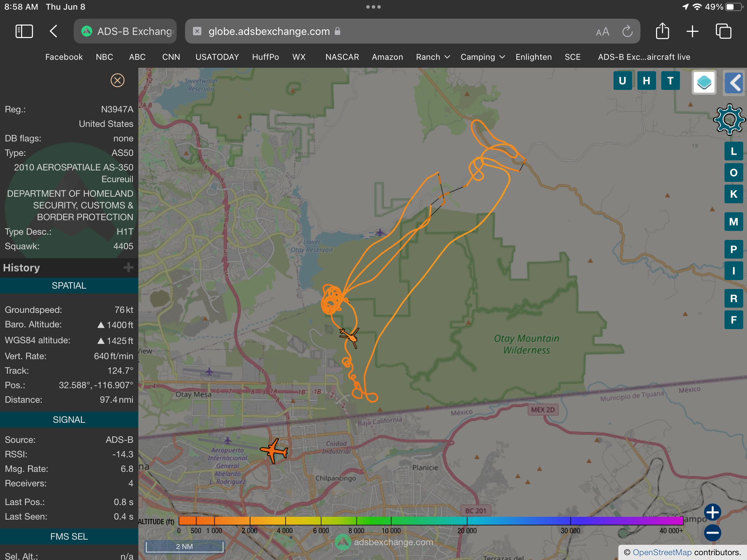
Task: Show all open tabs overview
Action: (x=723, y=31)
